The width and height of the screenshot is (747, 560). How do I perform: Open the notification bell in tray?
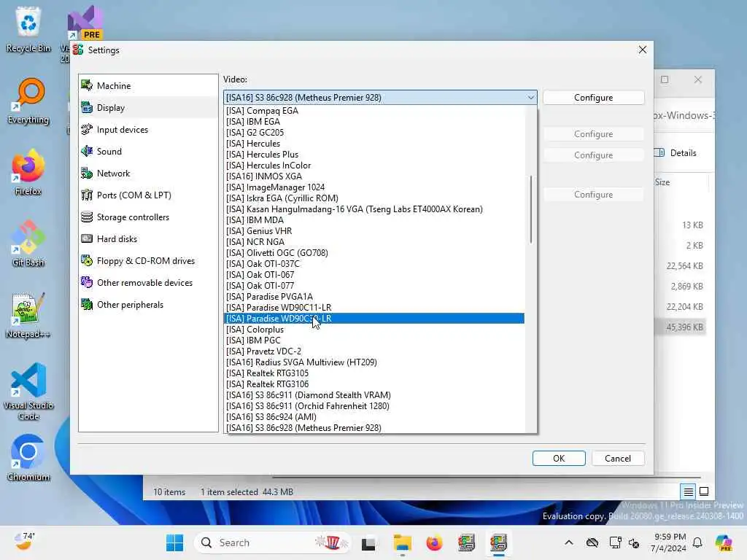point(697,542)
